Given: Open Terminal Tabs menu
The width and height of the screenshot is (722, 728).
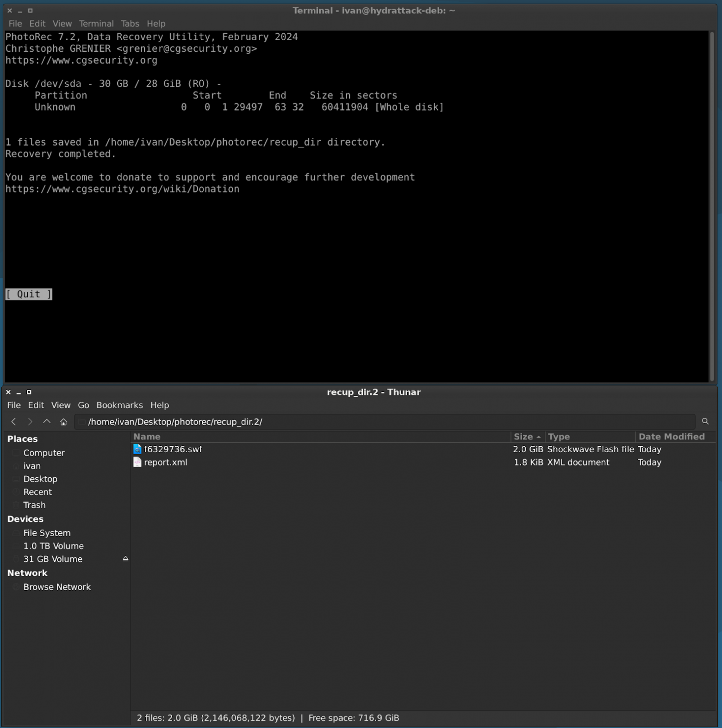Looking at the screenshot, I should (x=130, y=24).
